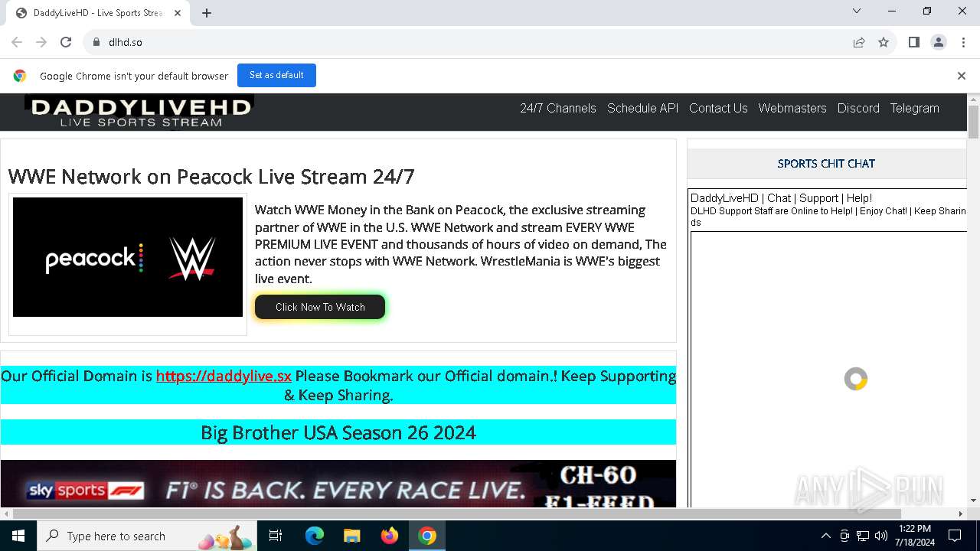
Task: Reload the page with the refresh icon
Action: click(x=66, y=42)
